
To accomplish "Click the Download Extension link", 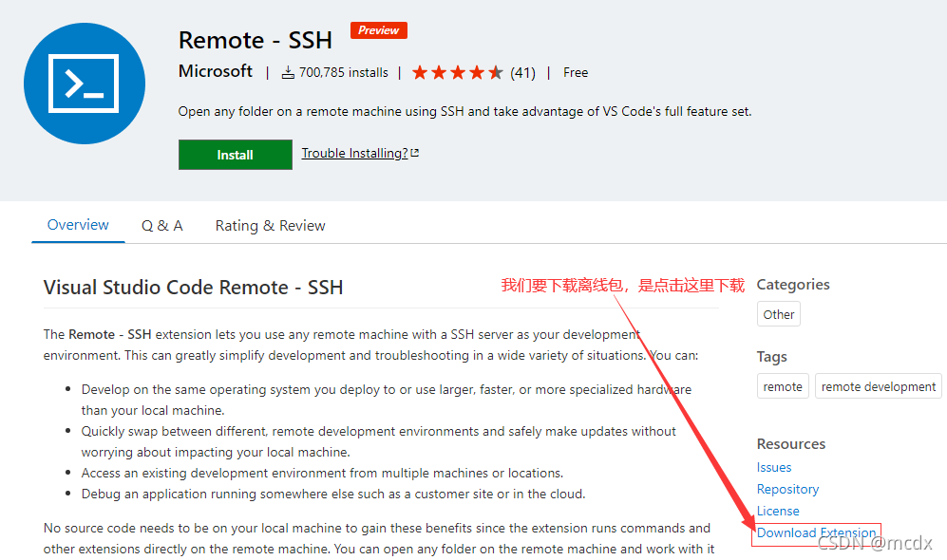I will click(x=816, y=532).
